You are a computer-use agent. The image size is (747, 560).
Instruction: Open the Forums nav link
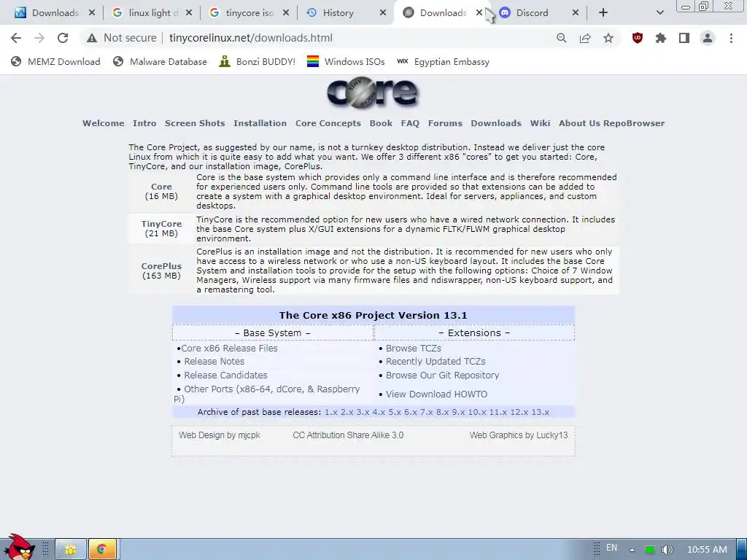click(445, 122)
